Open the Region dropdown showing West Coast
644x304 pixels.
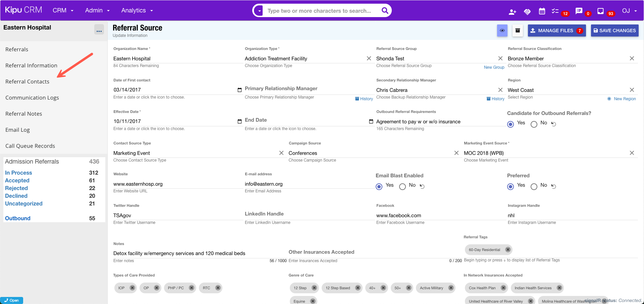[x=567, y=90]
